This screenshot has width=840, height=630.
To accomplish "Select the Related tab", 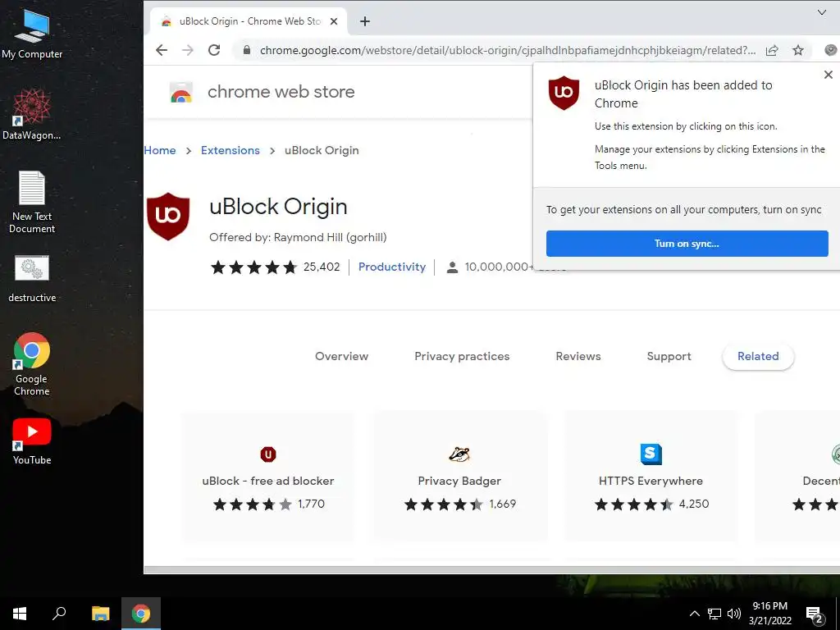I will tap(758, 356).
